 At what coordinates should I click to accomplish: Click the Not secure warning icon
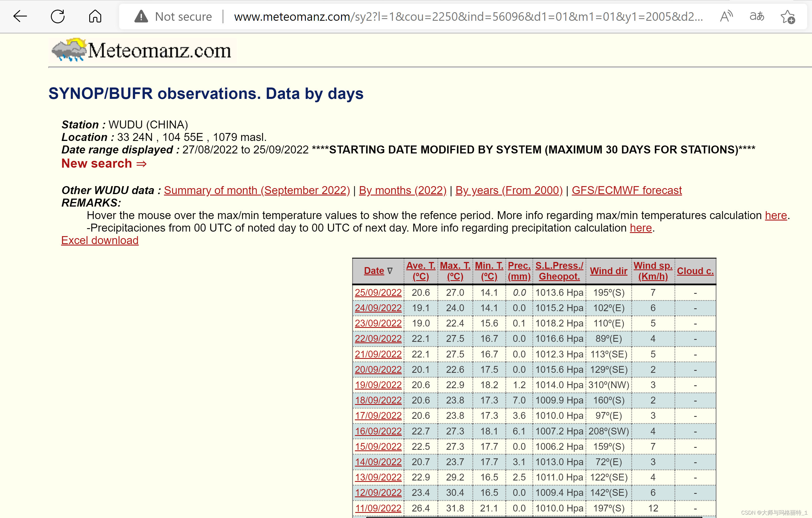(x=141, y=16)
